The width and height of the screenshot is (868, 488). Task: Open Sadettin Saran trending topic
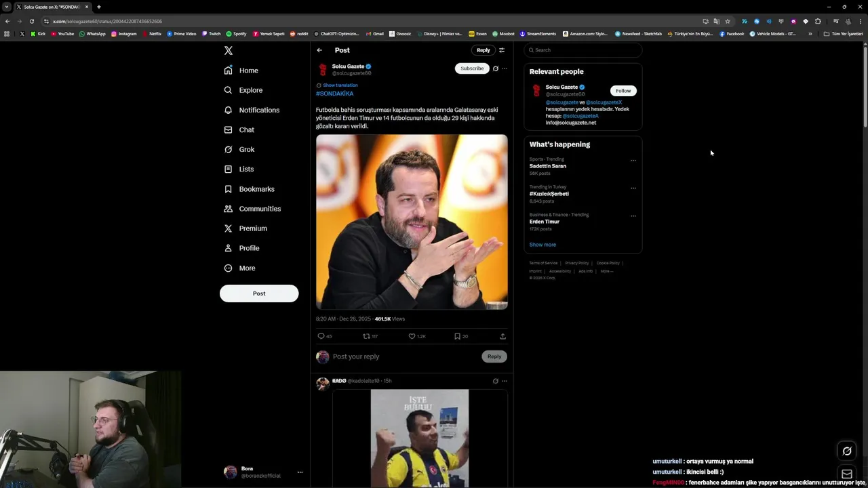coord(548,166)
